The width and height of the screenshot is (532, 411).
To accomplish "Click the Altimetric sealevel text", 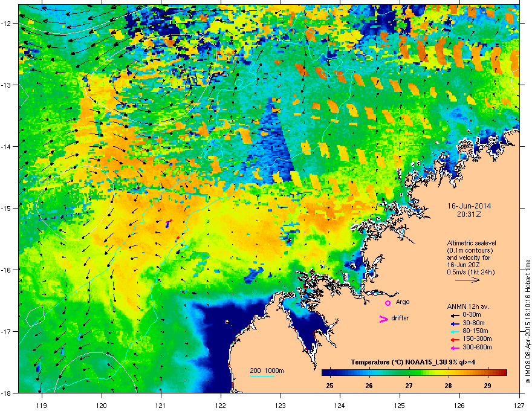I will click(472, 243).
